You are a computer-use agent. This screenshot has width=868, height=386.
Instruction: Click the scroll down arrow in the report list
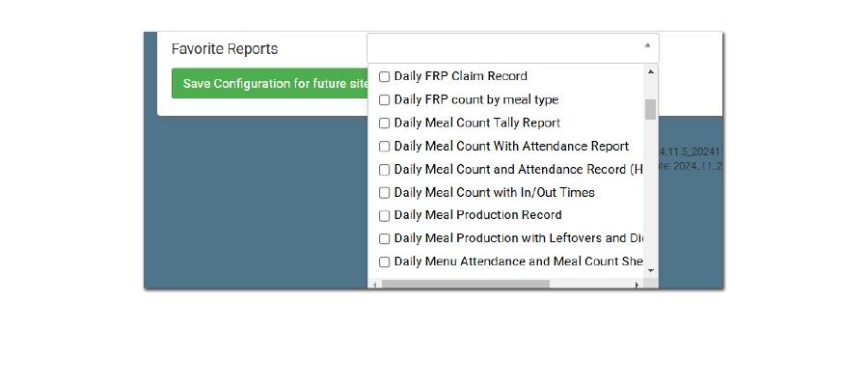point(651,270)
